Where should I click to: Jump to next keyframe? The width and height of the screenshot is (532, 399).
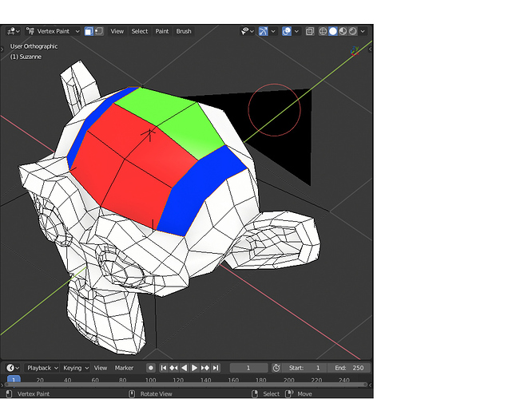pos(205,368)
